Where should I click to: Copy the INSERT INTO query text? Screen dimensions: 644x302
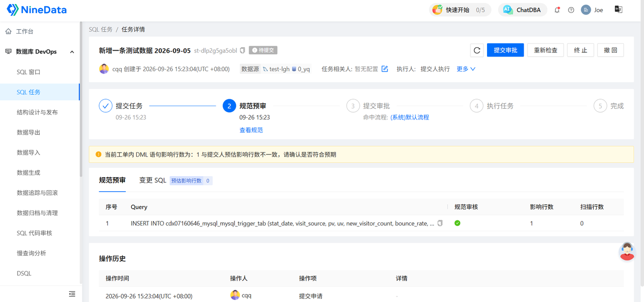pos(440,223)
